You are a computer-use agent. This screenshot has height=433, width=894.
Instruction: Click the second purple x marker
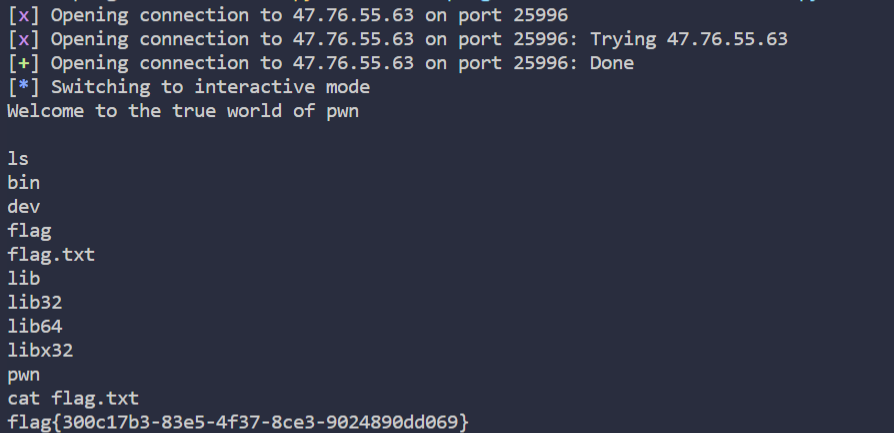click(23, 39)
